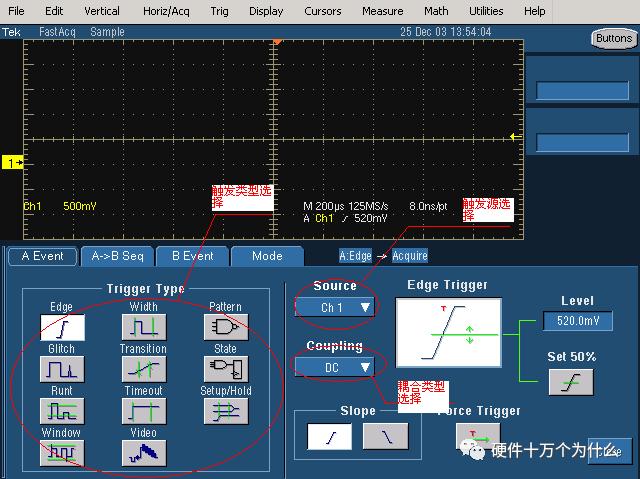Viewport: 640px width, 479px height.
Task: Open the Trig menu
Action: point(219,11)
